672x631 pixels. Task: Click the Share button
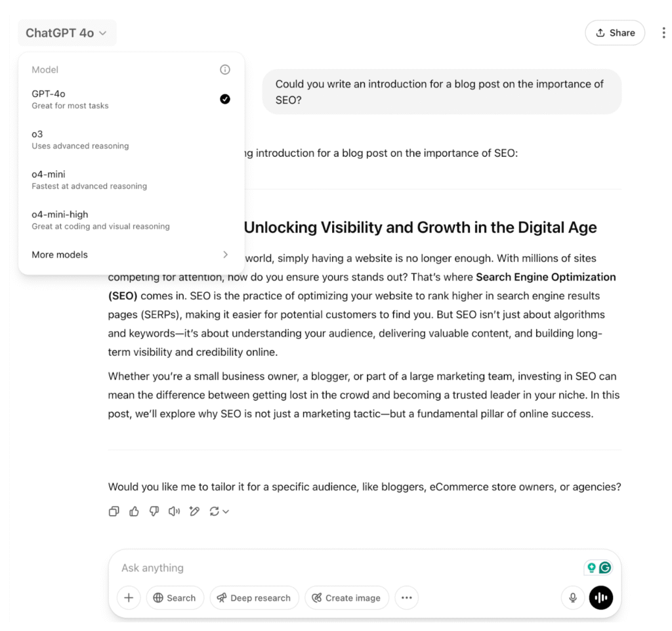[x=615, y=33]
